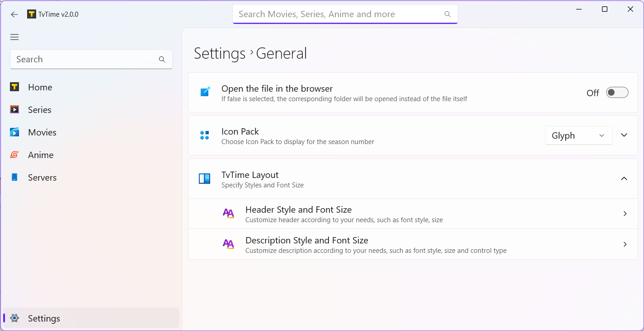
Task: Open Header Style and Font Size chevron
Action: coord(625,214)
